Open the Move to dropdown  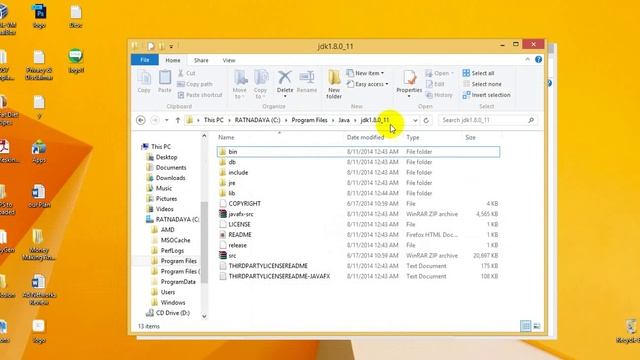pos(240,84)
